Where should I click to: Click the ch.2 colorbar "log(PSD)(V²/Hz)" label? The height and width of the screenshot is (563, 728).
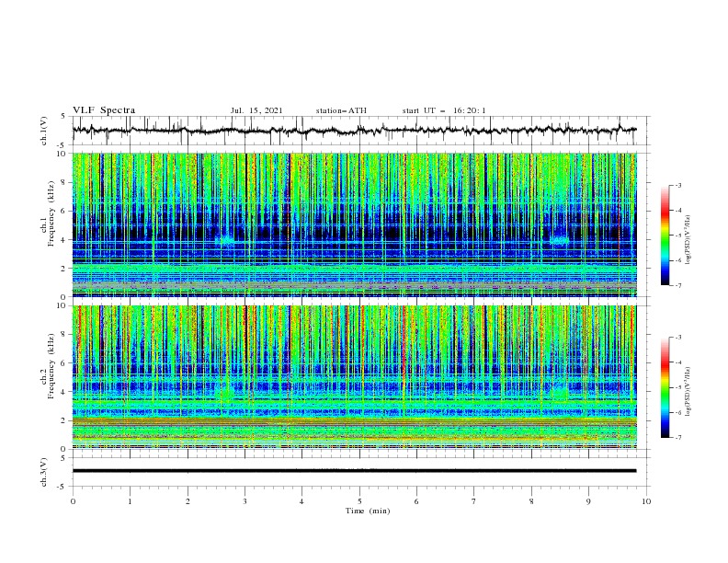click(688, 392)
